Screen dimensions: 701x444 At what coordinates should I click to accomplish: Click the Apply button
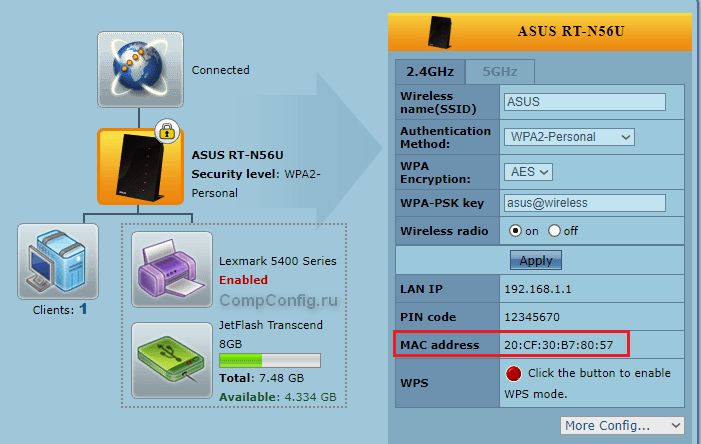tap(536, 260)
